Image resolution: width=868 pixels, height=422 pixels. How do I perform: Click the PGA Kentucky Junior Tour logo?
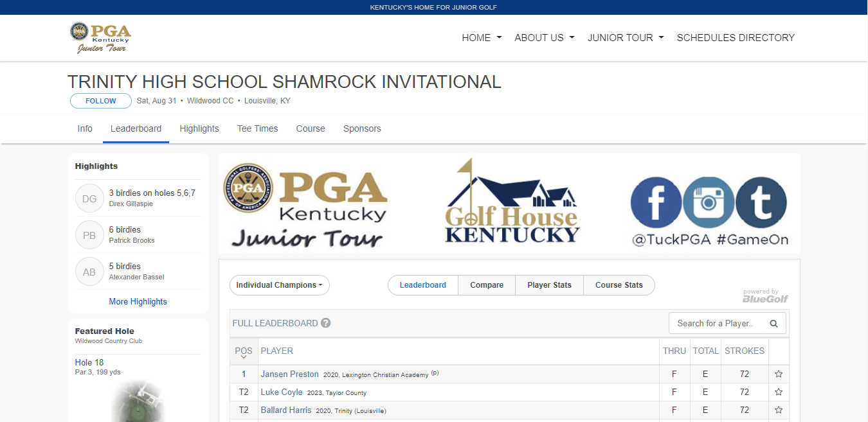(100, 38)
